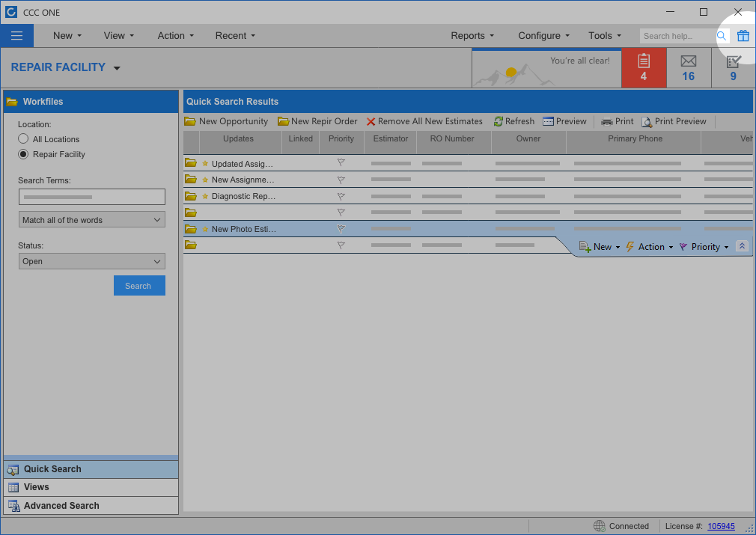Image resolution: width=756 pixels, height=535 pixels.
Task: Open the tasks checklist showing 9
Action: [x=734, y=68]
